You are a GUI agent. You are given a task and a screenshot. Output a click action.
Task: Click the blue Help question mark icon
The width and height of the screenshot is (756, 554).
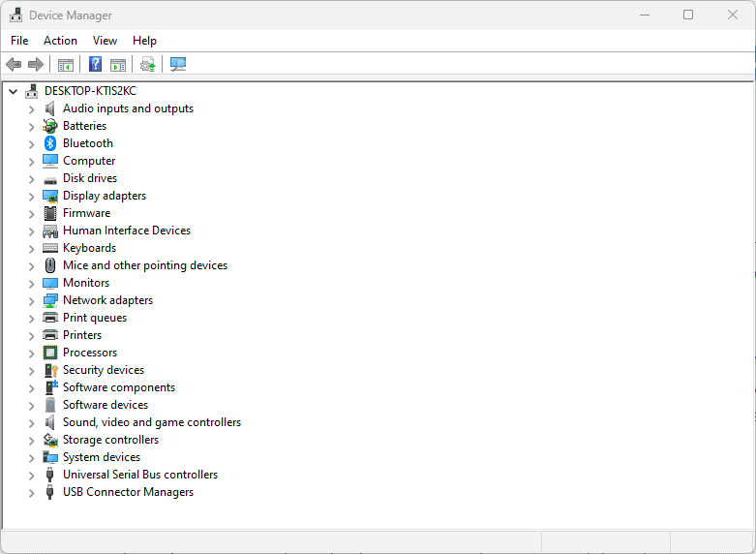pyautogui.click(x=95, y=64)
